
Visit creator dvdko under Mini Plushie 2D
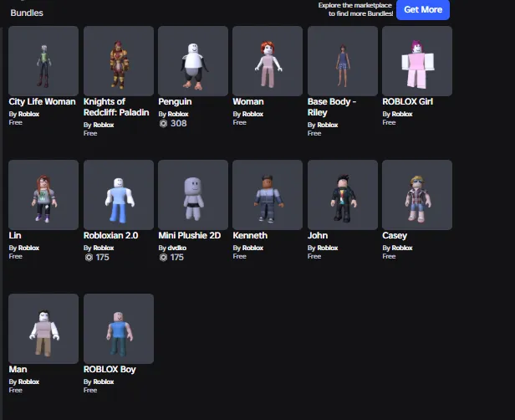tap(177, 248)
